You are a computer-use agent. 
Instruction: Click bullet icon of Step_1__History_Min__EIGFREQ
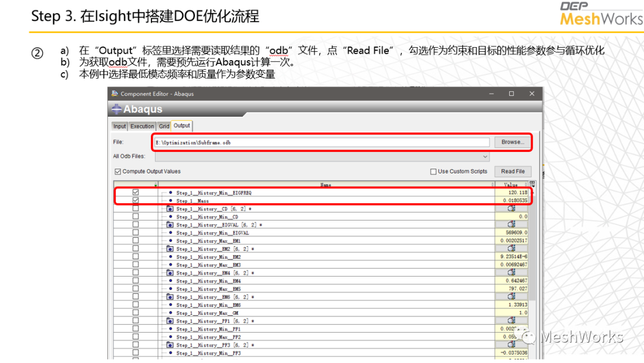(x=171, y=192)
